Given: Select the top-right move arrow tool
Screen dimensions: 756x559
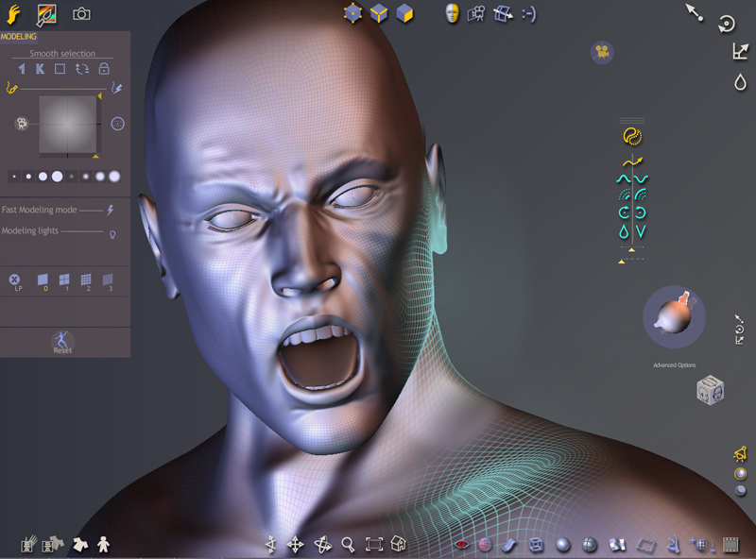Looking at the screenshot, I should click(x=695, y=12).
